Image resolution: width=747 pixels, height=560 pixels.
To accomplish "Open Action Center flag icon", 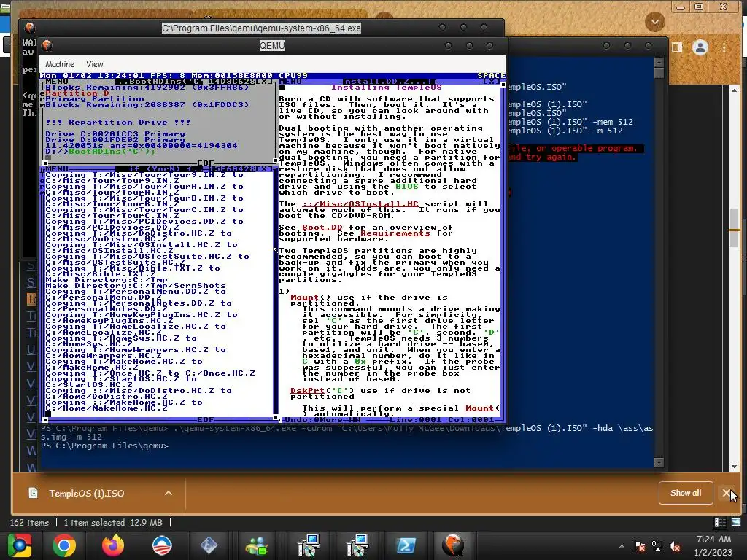I will [x=640, y=546].
